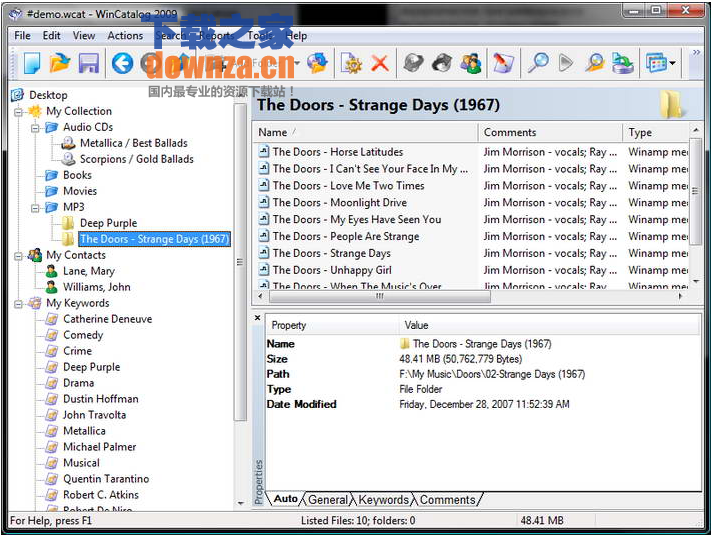Collapse the Audio CDs tree node
The height and width of the screenshot is (536, 712).
(x=35, y=127)
